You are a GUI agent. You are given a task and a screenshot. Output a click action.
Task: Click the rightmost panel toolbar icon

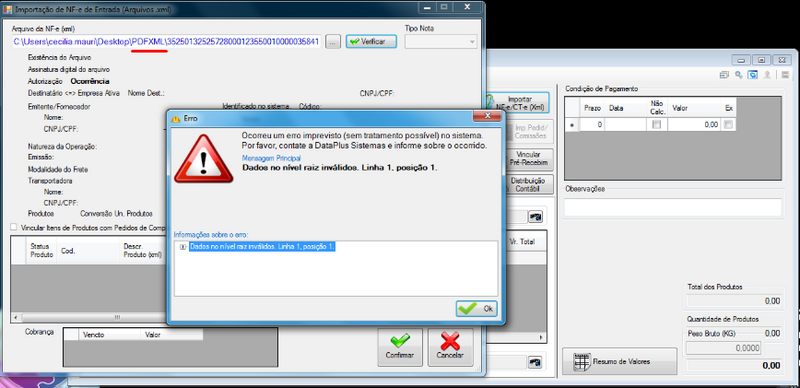coord(785,75)
